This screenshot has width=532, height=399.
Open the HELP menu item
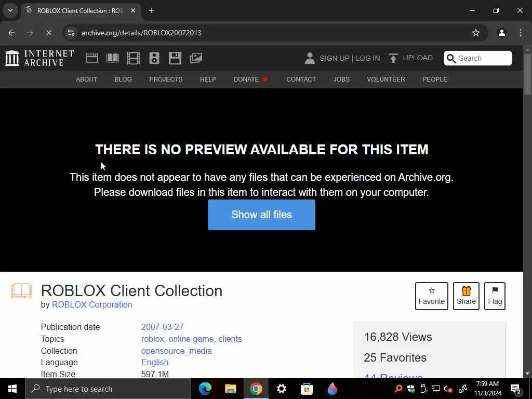(208, 79)
